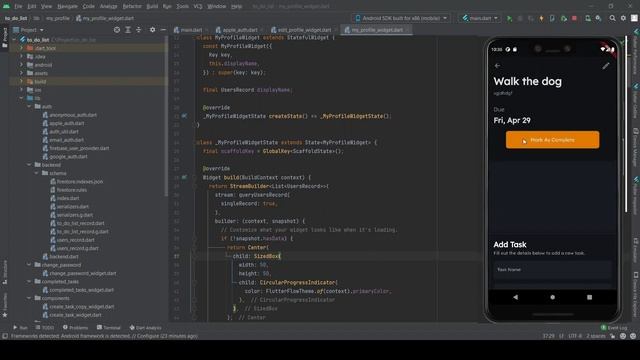
Task: Hide the Project panel with minus icon
Action: click(163, 30)
